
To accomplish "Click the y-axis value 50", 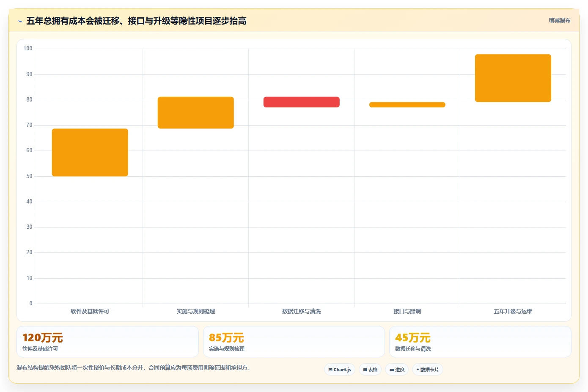I will click(x=29, y=176).
